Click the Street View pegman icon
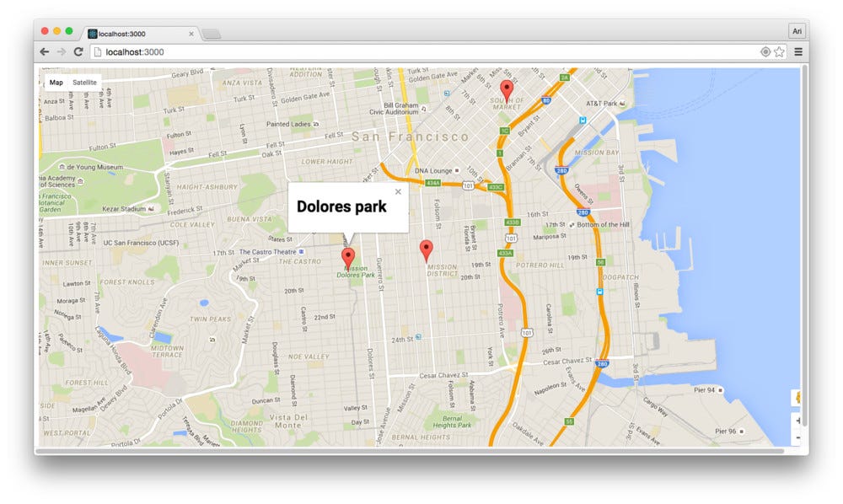This screenshot has width=843, height=504. pyautogui.click(x=797, y=398)
